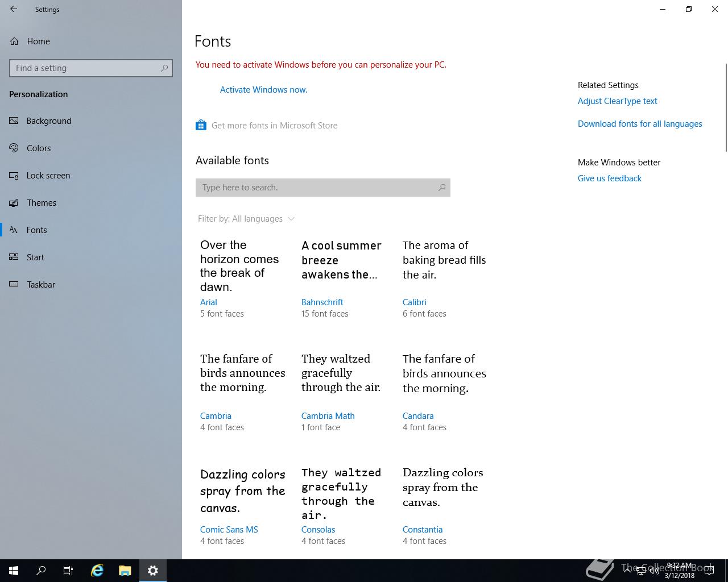The image size is (728, 582).
Task: Launch Internet Explorer from taskbar
Action: coord(97,571)
